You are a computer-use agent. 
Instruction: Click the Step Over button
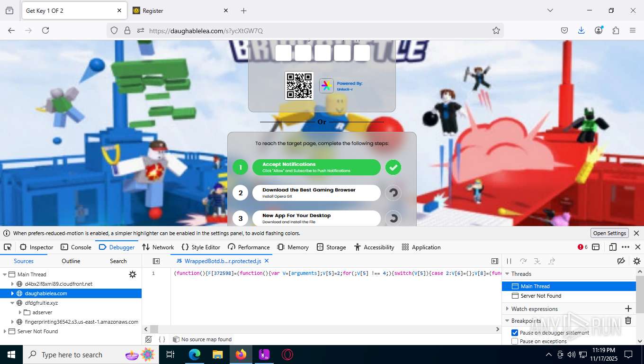pos(523,261)
